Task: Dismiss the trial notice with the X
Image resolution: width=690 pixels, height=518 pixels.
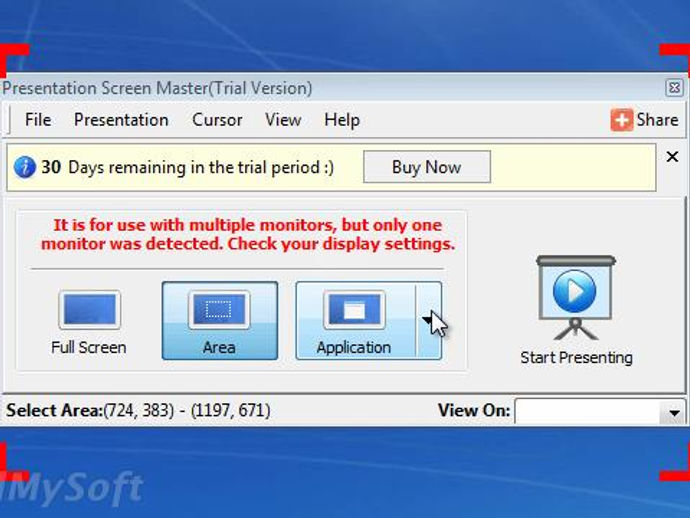Action: pyautogui.click(x=672, y=157)
